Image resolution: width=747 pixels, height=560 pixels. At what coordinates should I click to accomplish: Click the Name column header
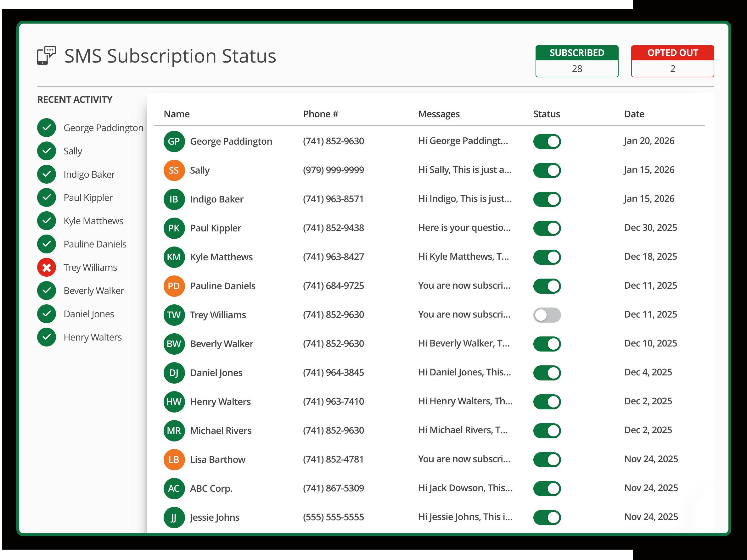[x=177, y=114]
